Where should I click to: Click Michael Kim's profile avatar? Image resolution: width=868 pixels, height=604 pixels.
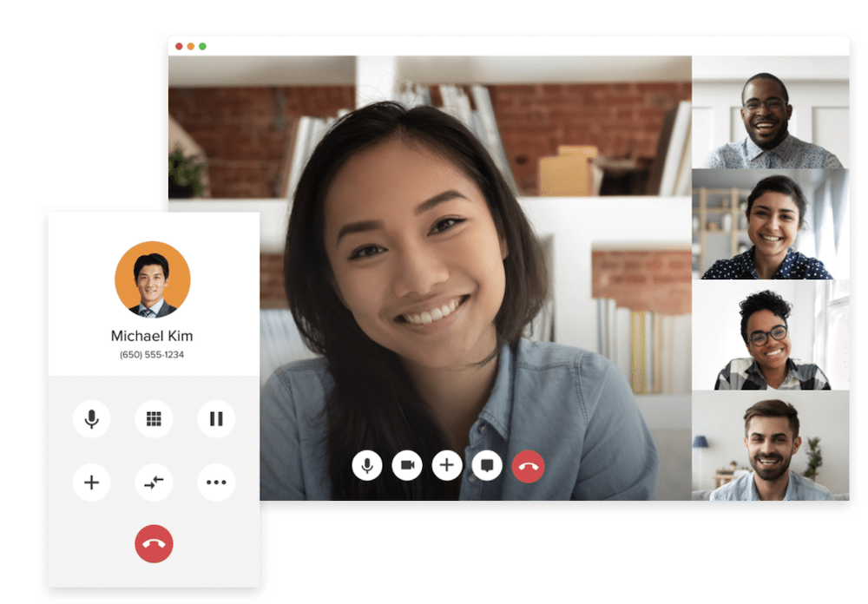153,279
